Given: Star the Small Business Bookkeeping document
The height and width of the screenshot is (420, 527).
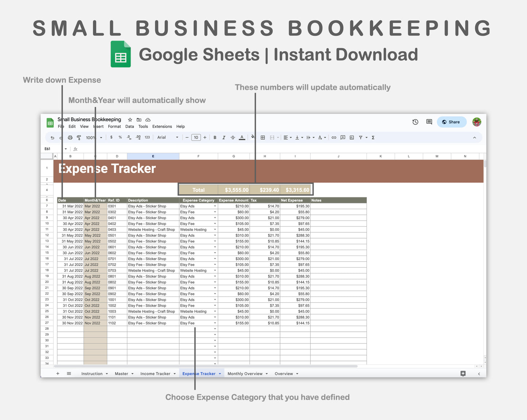Looking at the screenshot, I should (130, 120).
